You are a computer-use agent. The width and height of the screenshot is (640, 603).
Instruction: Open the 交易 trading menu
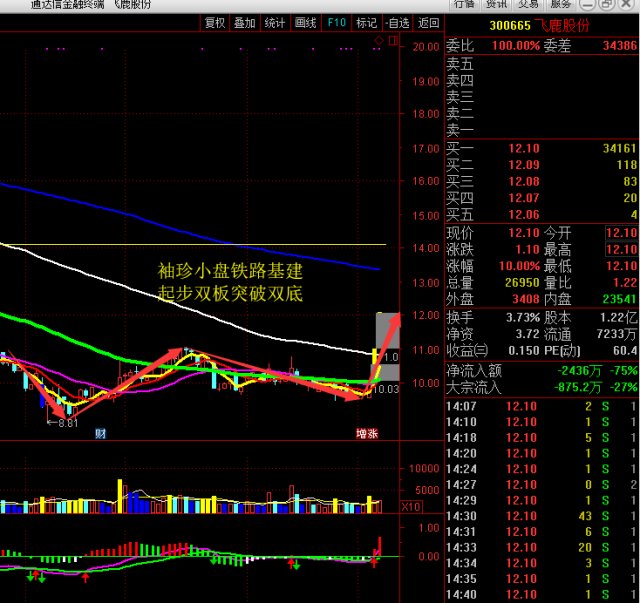pyautogui.click(x=528, y=4)
